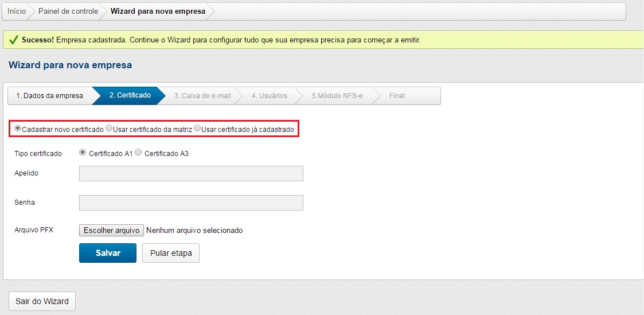Open step 1. Dados da empresa
Screen dimensions: 644x315
[49, 96]
